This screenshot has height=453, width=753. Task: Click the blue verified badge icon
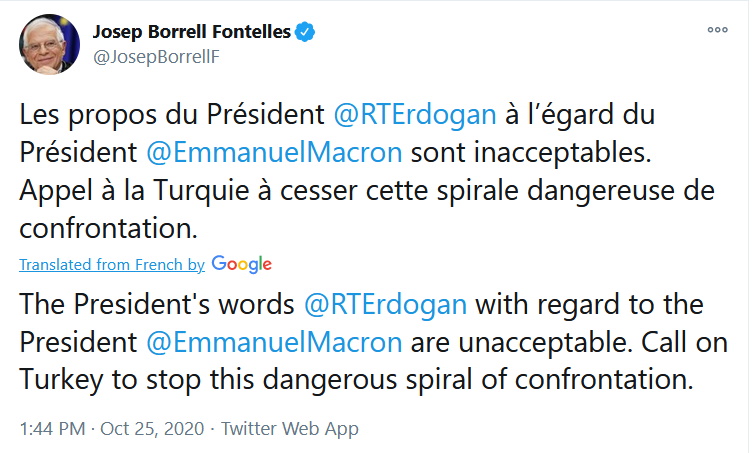click(x=306, y=32)
